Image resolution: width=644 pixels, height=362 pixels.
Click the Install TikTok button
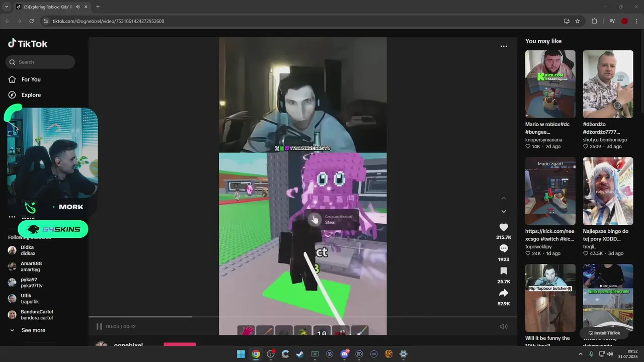[x=604, y=333]
